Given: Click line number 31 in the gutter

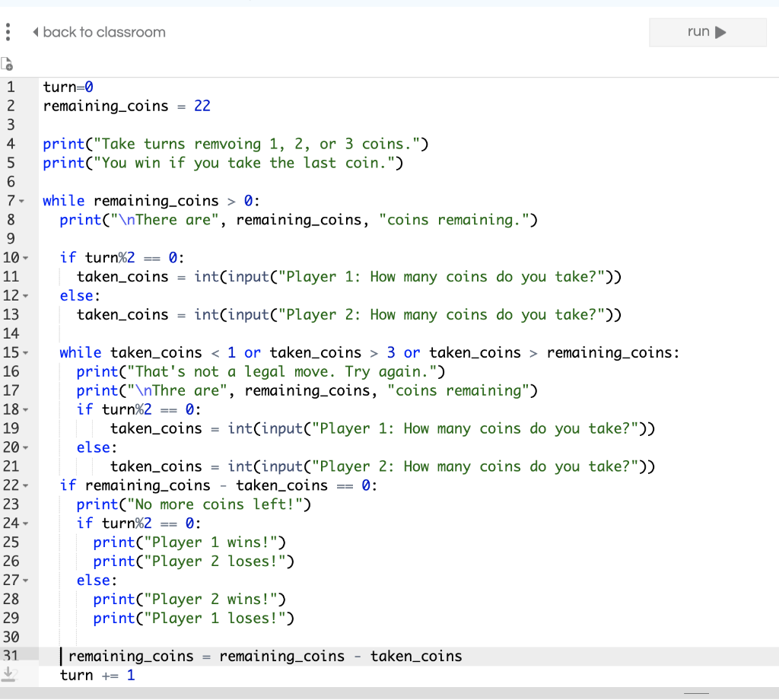Looking at the screenshot, I should [x=11, y=655].
